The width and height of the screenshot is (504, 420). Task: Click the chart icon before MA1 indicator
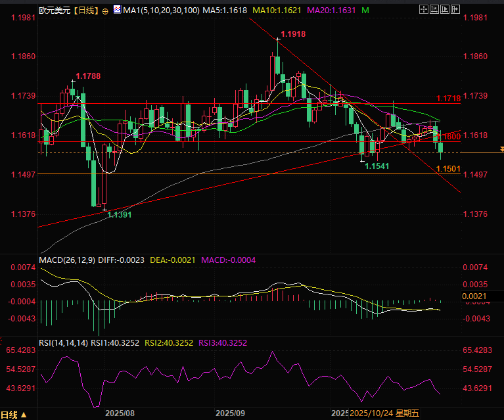click(117, 11)
